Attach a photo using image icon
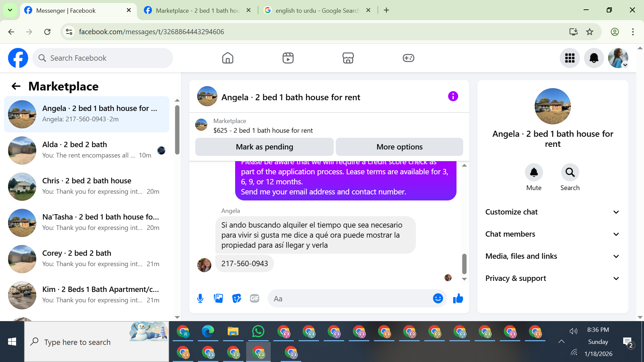 point(218,298)
